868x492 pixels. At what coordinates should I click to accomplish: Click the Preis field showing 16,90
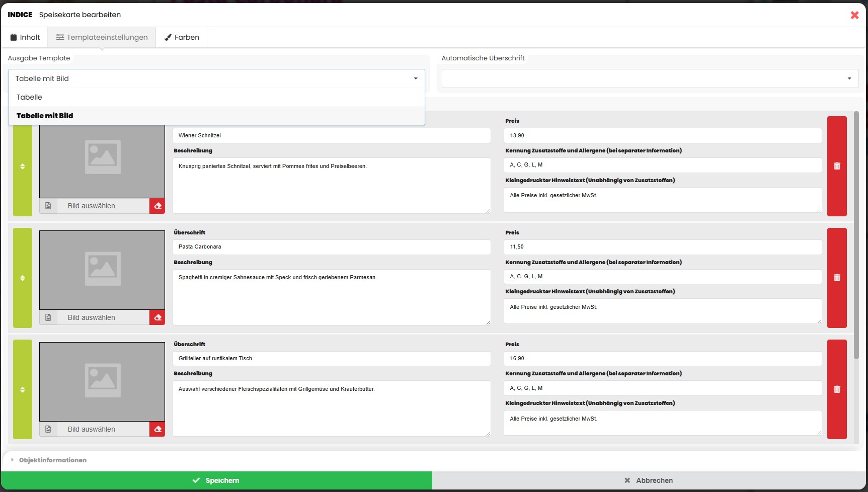pos(662,358)
